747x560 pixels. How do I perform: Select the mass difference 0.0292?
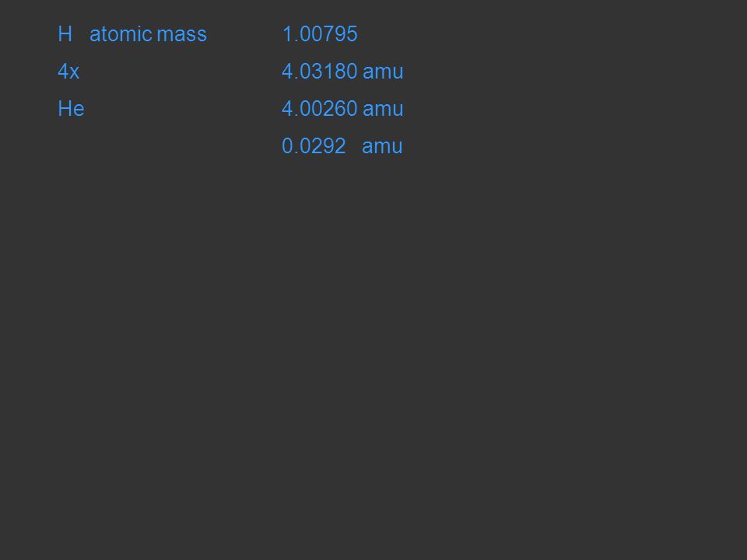314,145
